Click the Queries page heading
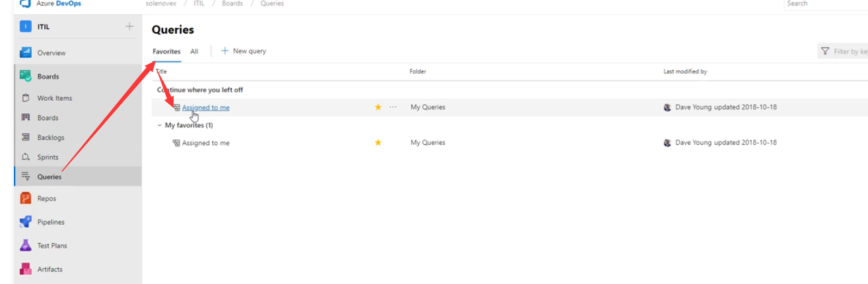 (173, 30)
